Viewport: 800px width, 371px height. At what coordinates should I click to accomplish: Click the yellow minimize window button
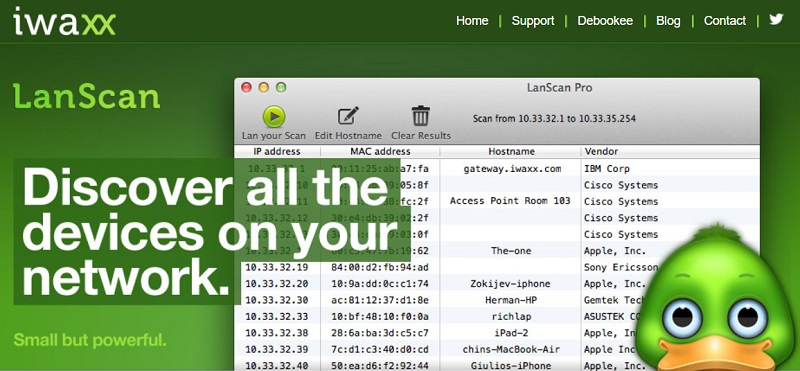pos(264,87)
